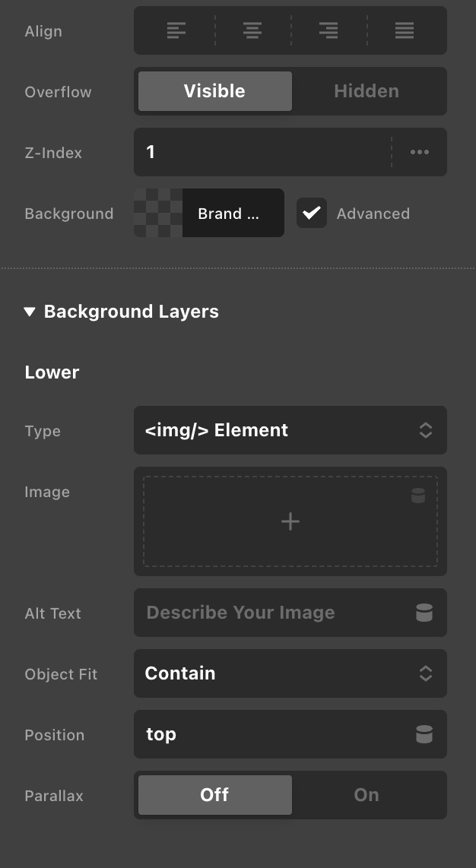Viewport: 476px width, 868px height.
Task: Click dynamic content icon in Position field
Action: click(x=424, y=734)
